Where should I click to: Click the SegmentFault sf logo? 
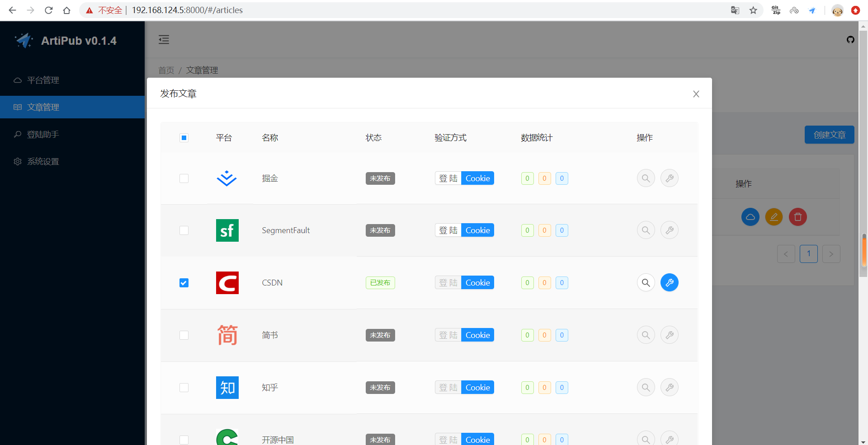tap(227, 230)
